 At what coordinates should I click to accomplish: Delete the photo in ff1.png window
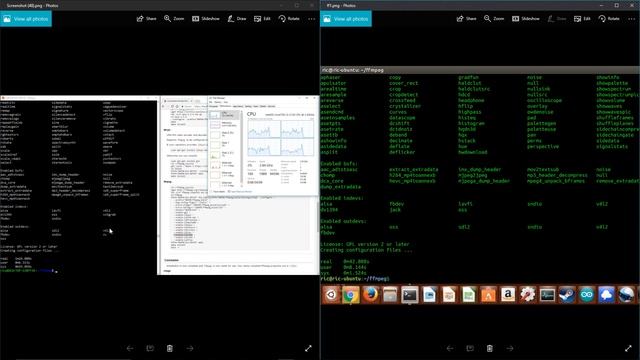tap(490, 348)
